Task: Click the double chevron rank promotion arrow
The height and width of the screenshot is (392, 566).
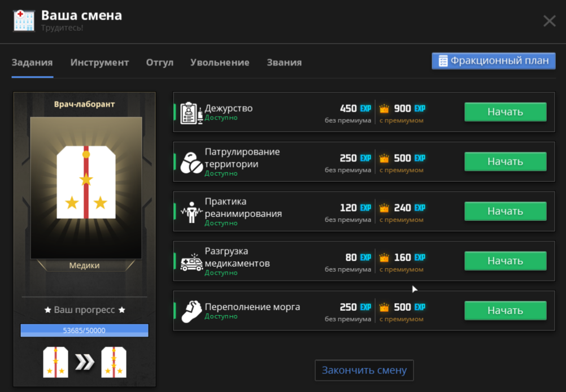Action: click(85, 363)
